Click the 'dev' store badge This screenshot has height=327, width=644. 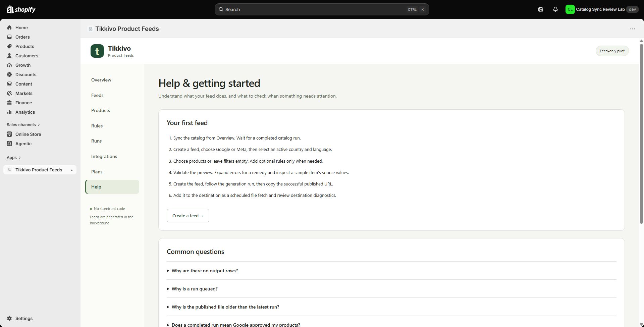pos(632,9)
